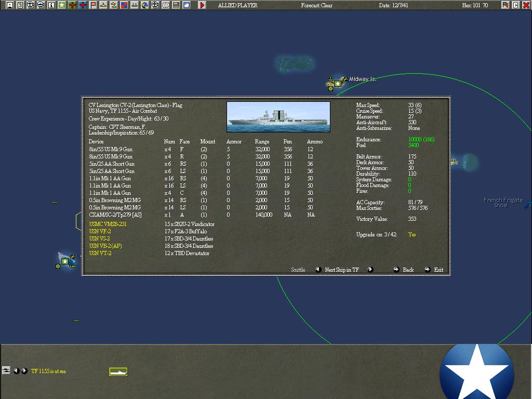Screen dimensions: 532x399
Task: Click the green star land units icon
Action: [x=62, y=5]
